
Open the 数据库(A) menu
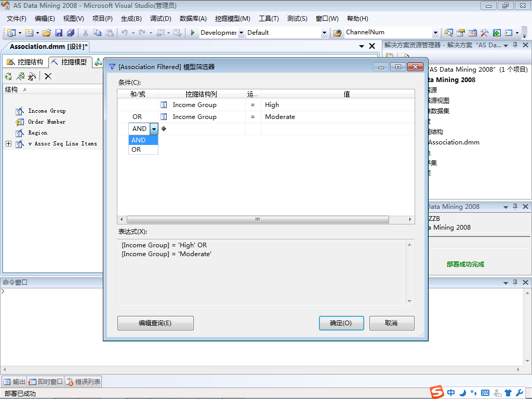(193, 19)
